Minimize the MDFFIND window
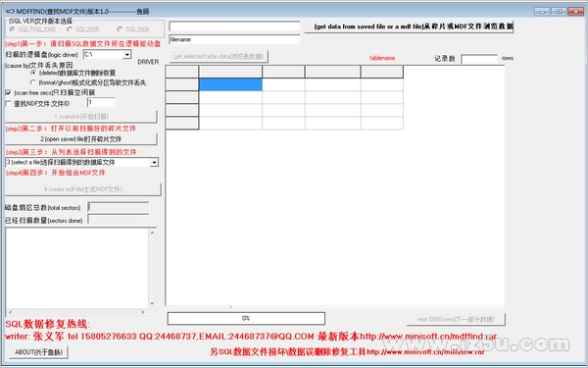 [542, 12]
